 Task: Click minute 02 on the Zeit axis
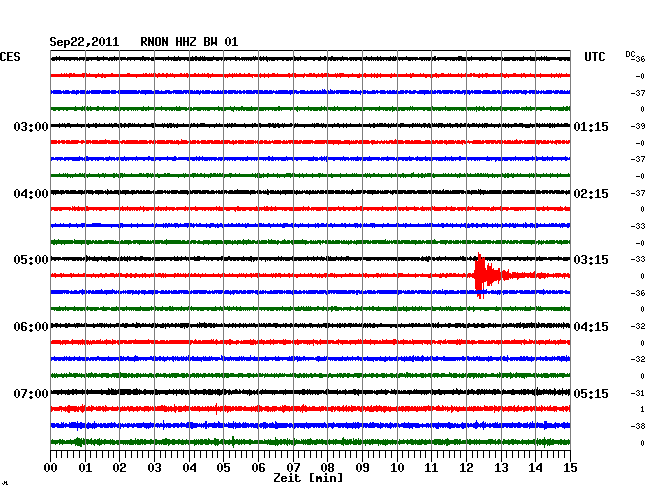tap(119, 467)
